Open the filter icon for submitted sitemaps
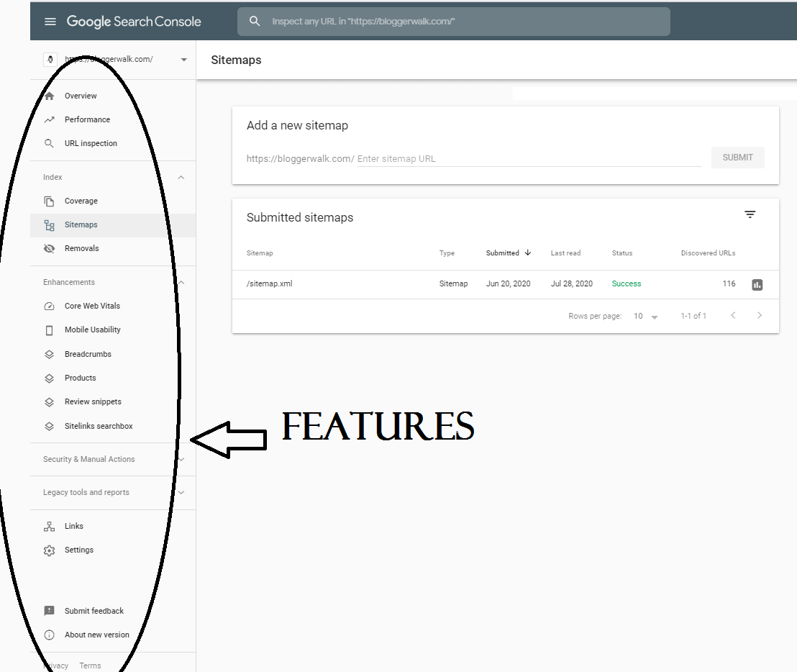Viewport: 797px width, 672px height. pos(750,214)
